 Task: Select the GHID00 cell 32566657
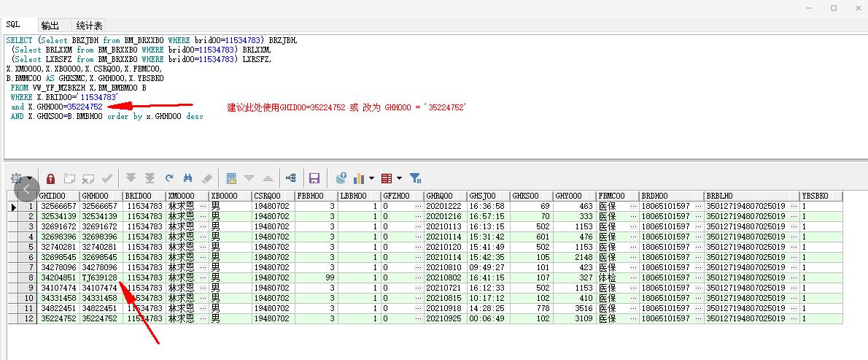coord(58,206)
